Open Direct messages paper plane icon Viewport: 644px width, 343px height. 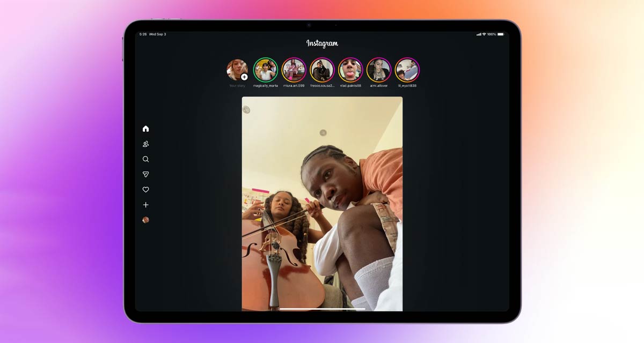click(x=145, y=174)
